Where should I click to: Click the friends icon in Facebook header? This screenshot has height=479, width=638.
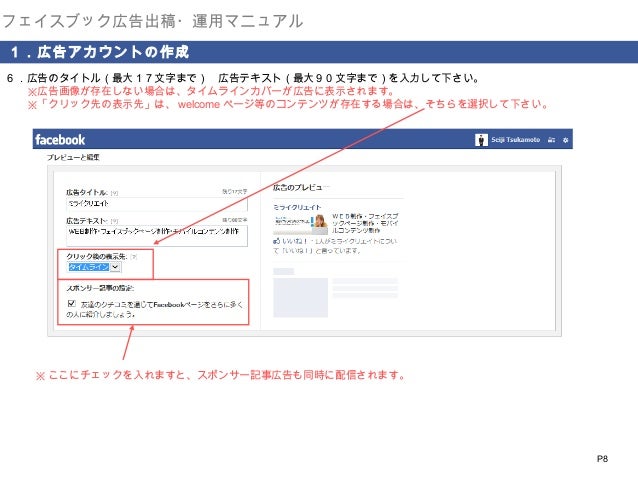[551, 140]
